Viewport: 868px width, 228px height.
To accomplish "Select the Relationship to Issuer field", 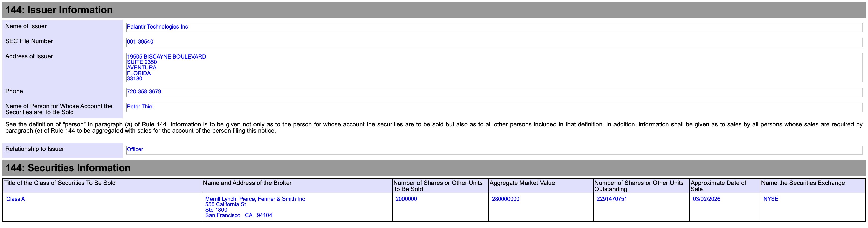I will click(494, 150).
